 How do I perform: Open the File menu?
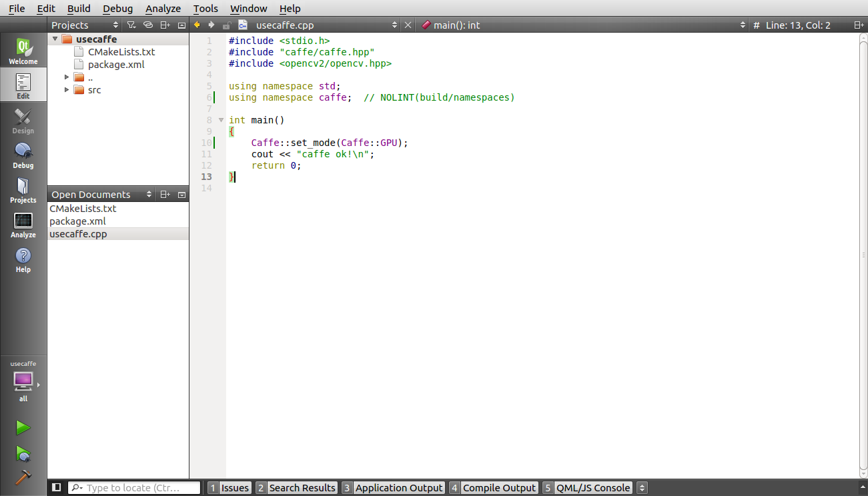click(x=17, y=9)
